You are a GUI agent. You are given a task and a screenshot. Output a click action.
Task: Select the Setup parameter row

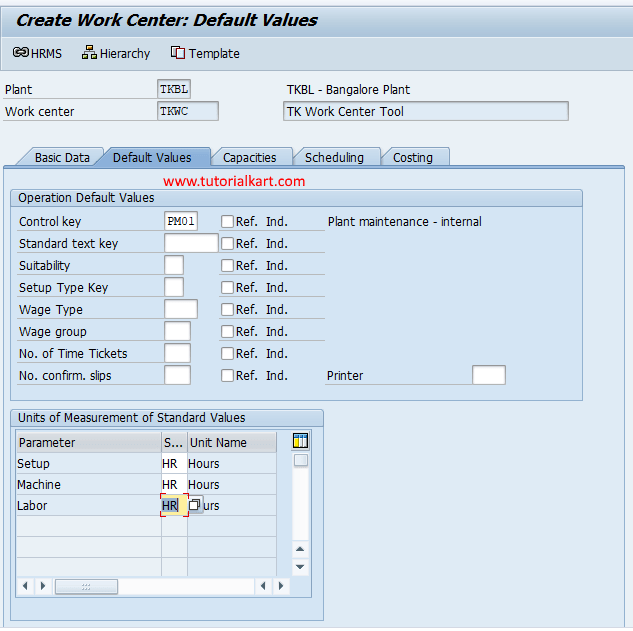88,463
